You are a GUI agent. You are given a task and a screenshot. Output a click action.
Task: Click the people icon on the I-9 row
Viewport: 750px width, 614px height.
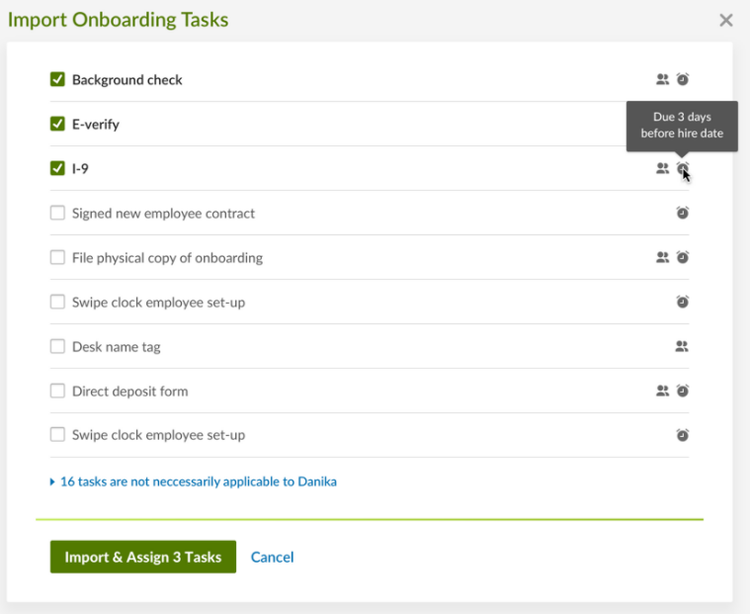[662, 168]
